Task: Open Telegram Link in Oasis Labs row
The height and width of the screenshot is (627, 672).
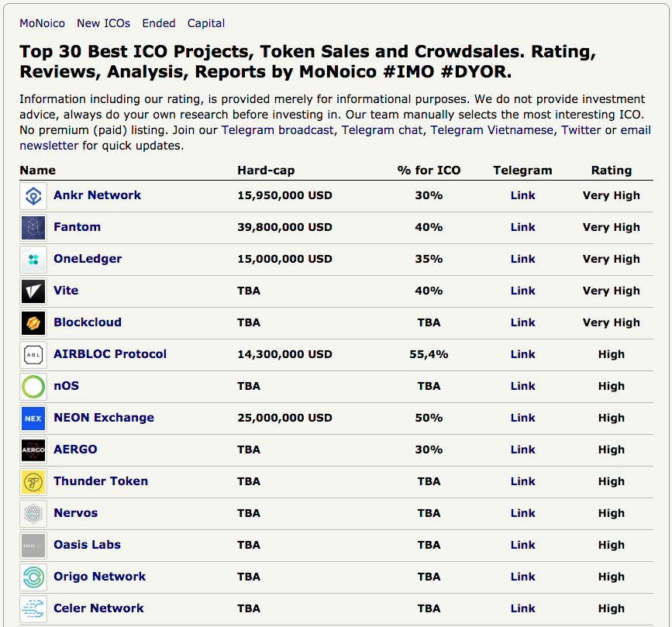Action: 523,545
